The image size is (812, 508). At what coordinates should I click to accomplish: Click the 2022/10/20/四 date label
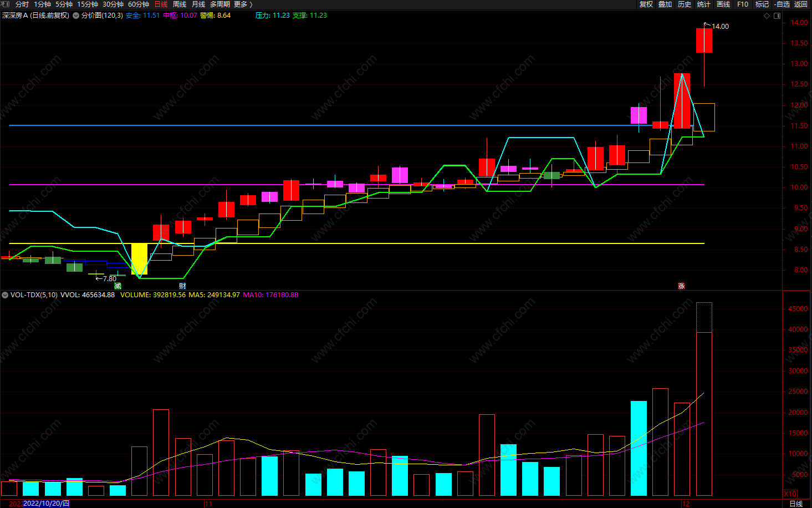tap(47, 504)
